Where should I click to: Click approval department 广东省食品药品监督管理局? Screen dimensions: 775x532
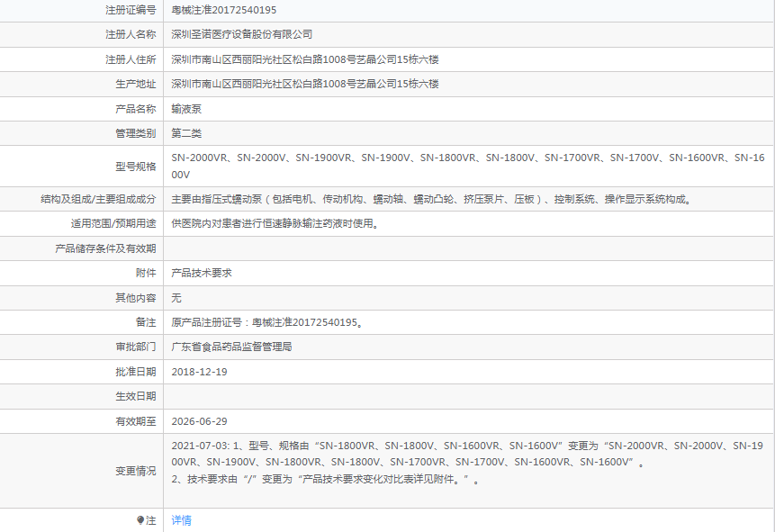[232, 347]
